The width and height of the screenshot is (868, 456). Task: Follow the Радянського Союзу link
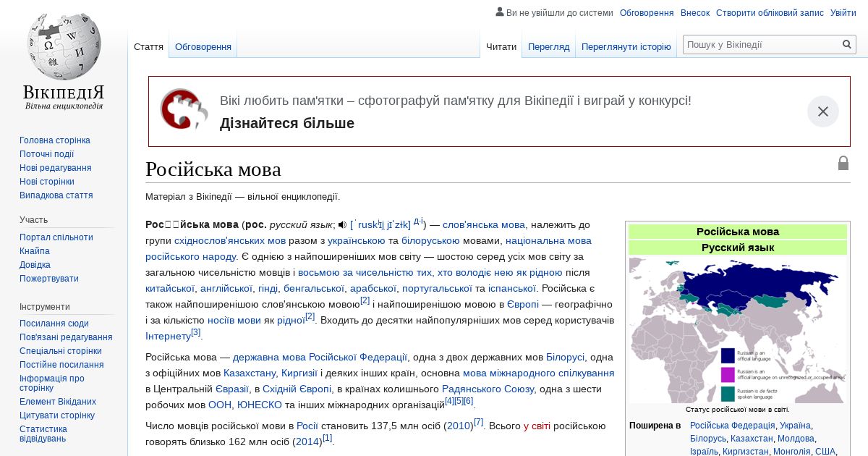pyautogui.click(x=488, y=389)
